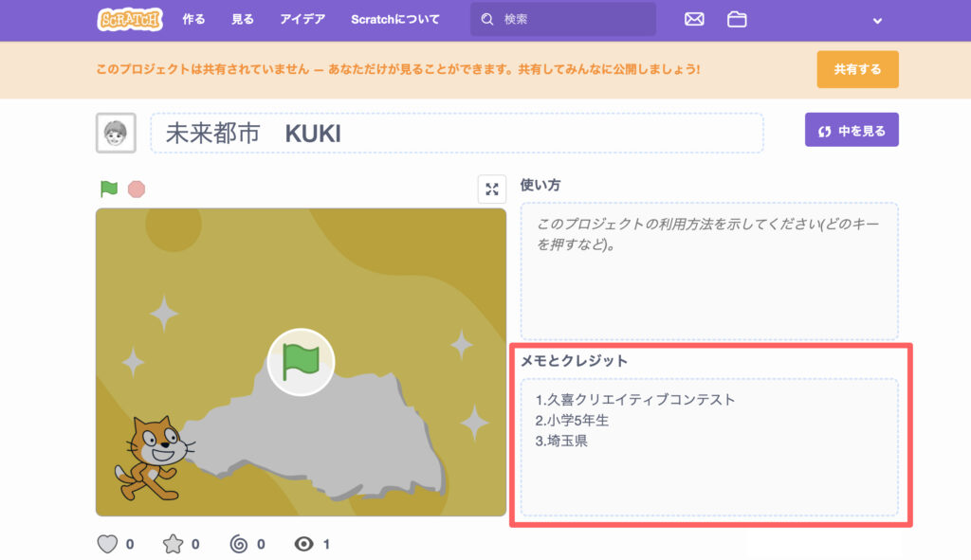Click the メモとクレジット heading
The width and height of the screenshot is (971, 560).
(x=574, y=361)
